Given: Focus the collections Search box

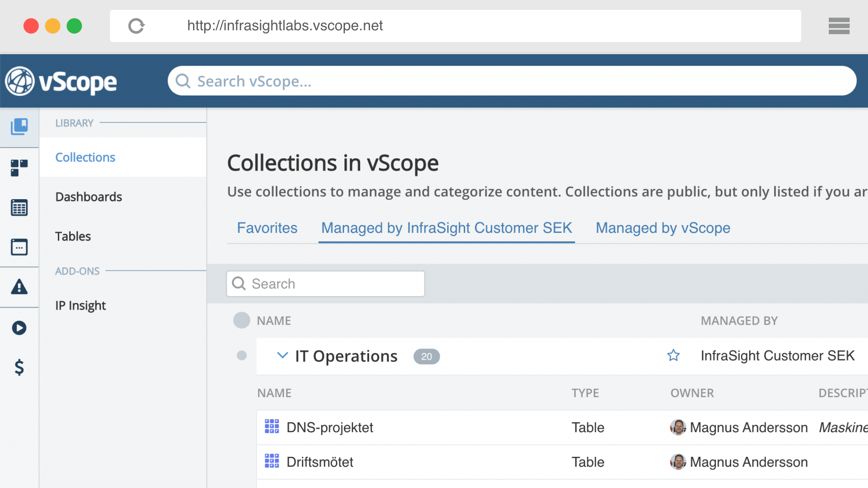Looking at the screenshot, I should [326, 284].
